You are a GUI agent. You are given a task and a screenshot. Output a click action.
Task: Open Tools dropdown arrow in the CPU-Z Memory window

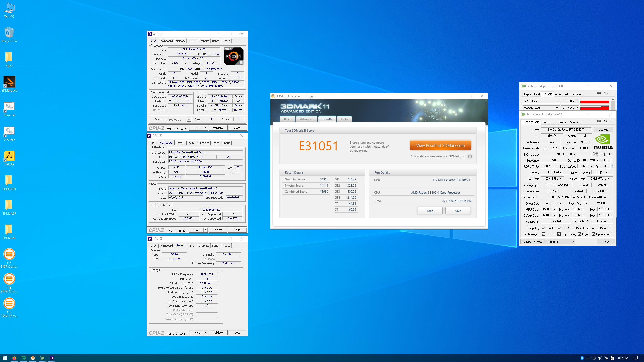[206, 333]
